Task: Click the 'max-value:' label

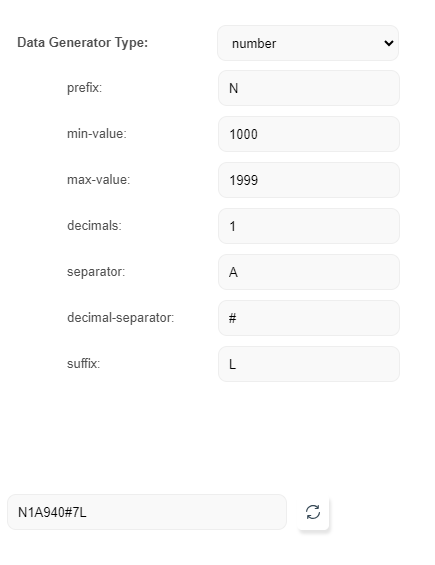Action: (x=99, y=179)
